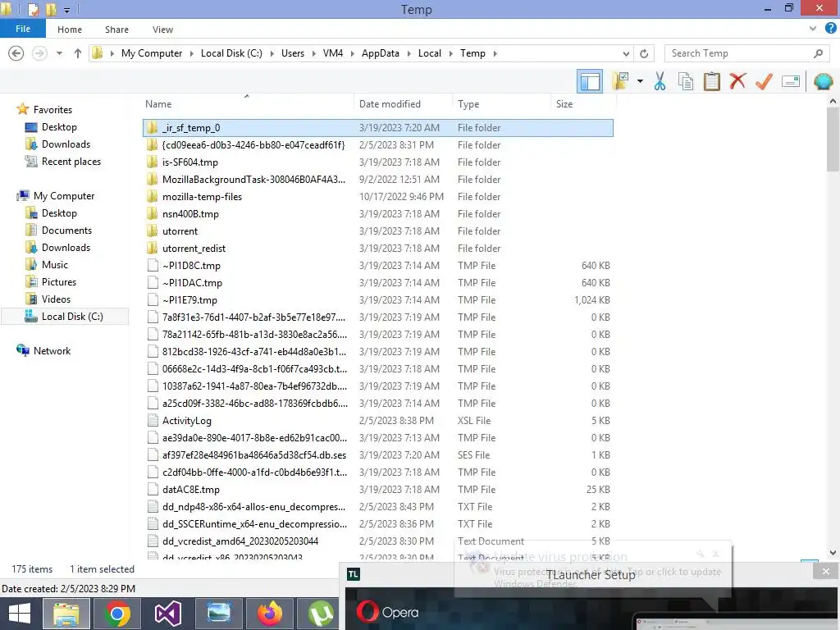Image resolution: width=840 pixels, height=630 pixels.
Task: Click the Properties quick access icon
Action: tap(33, 9)
